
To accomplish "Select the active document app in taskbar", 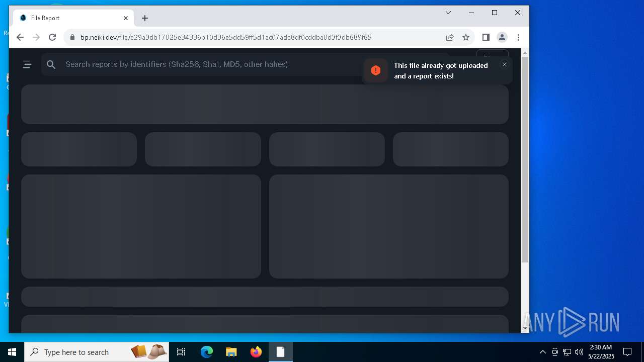I will coord(280,352).
